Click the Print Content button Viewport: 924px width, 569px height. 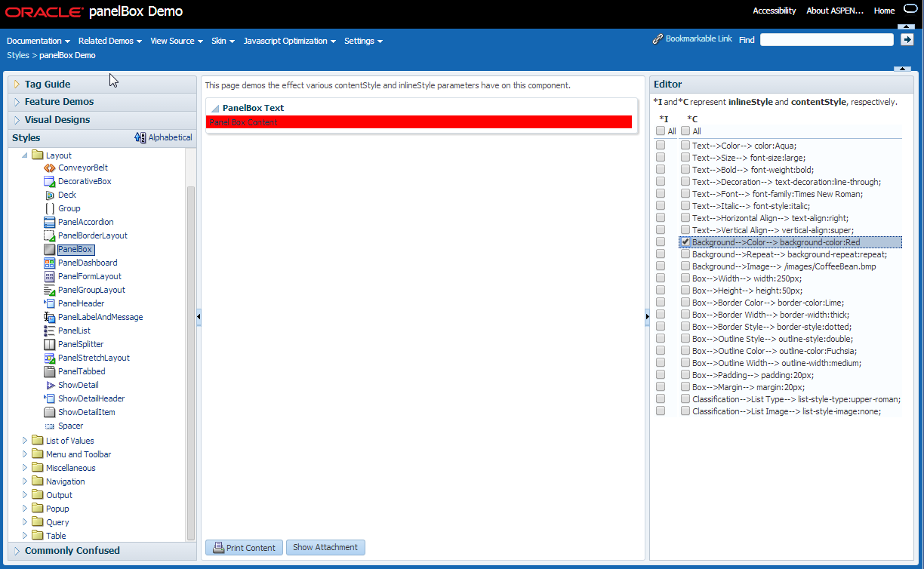click(245, 548)
